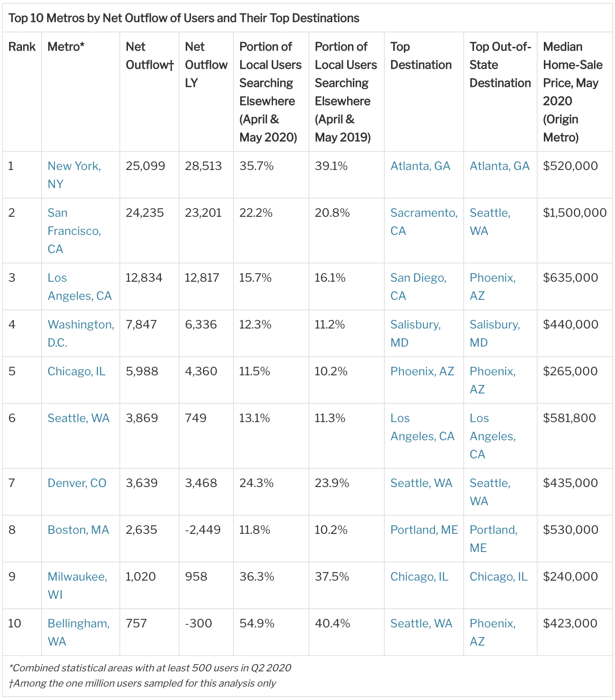Open the Washington, D.C. metro link
Screen dimensions: 615x700
point(81,333)
